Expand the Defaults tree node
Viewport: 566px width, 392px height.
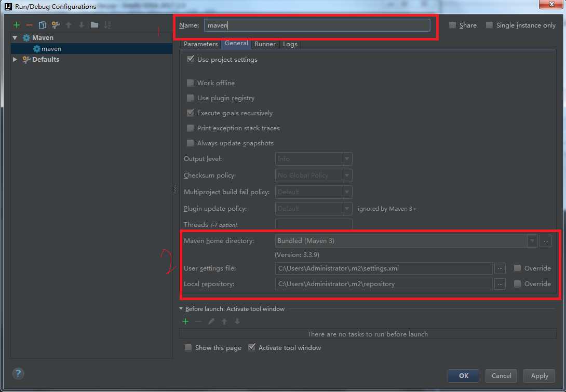click(x=15, y=59)
